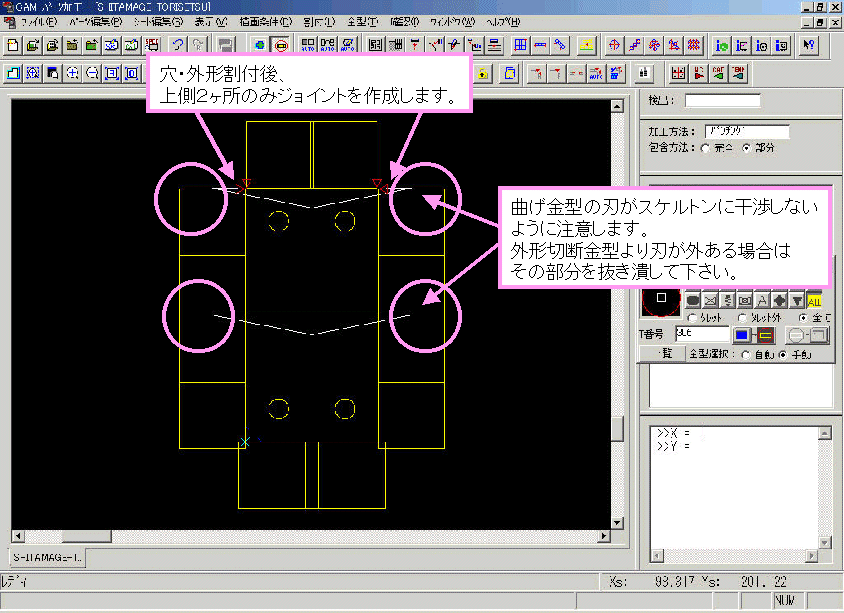Click the SPEC toolbar icon
The height and width of the screenshot is (613, 844).
(x=152, y=45)
